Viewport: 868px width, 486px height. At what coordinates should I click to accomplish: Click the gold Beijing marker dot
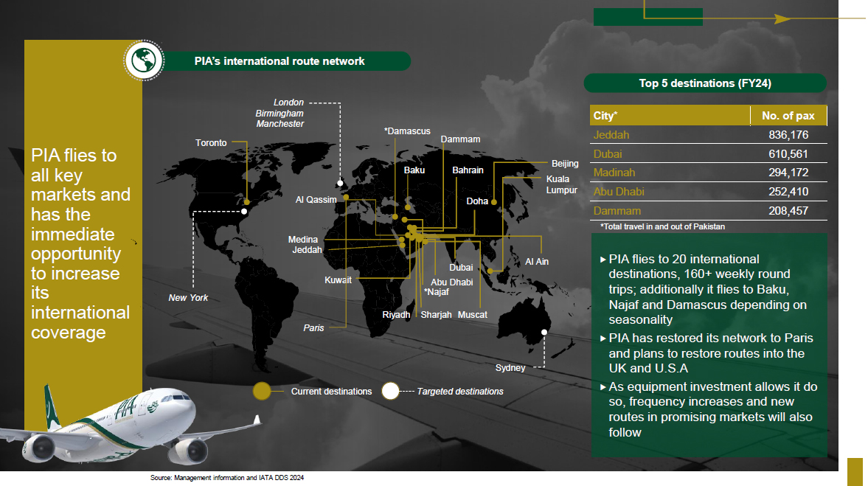494,202
